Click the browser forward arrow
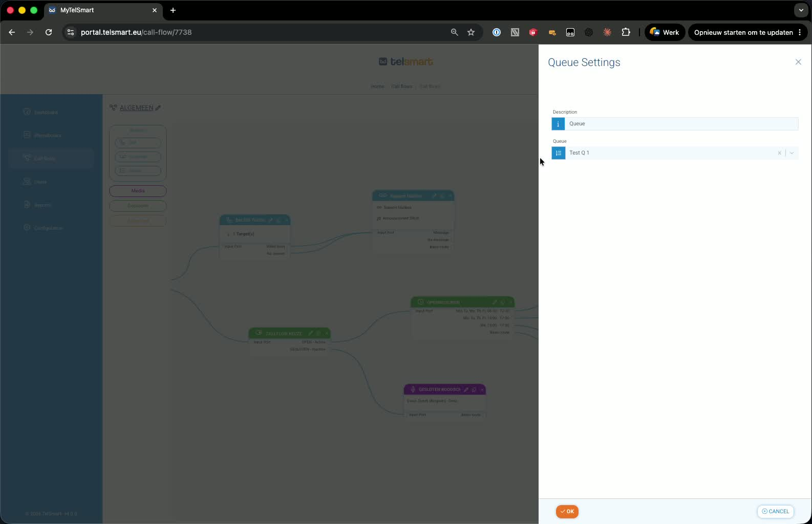 [x=30, y=32]
